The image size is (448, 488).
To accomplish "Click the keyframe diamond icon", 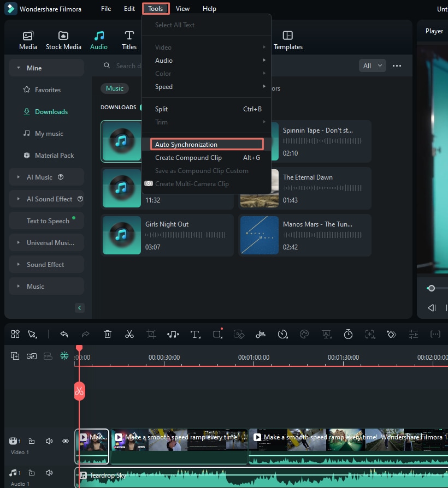I will [x=391, y=334].
